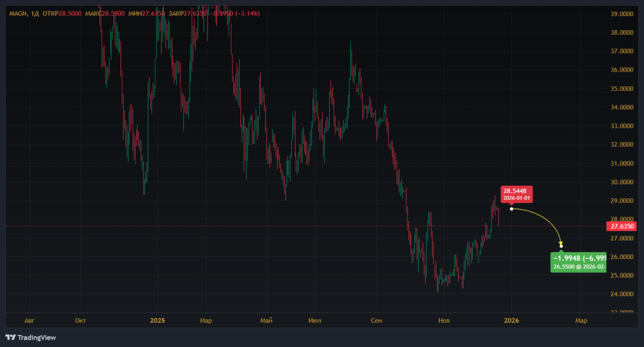Viewport: 644px width, 347px height.
Task: Click the 36.0000 price axis label
Action: (x=622, y=70)
